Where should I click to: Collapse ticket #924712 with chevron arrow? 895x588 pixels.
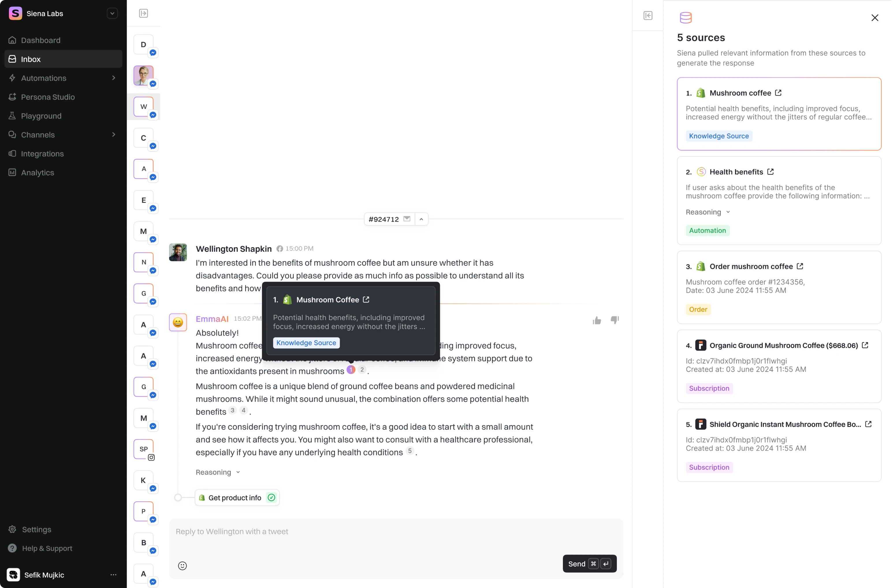[421, 219]
